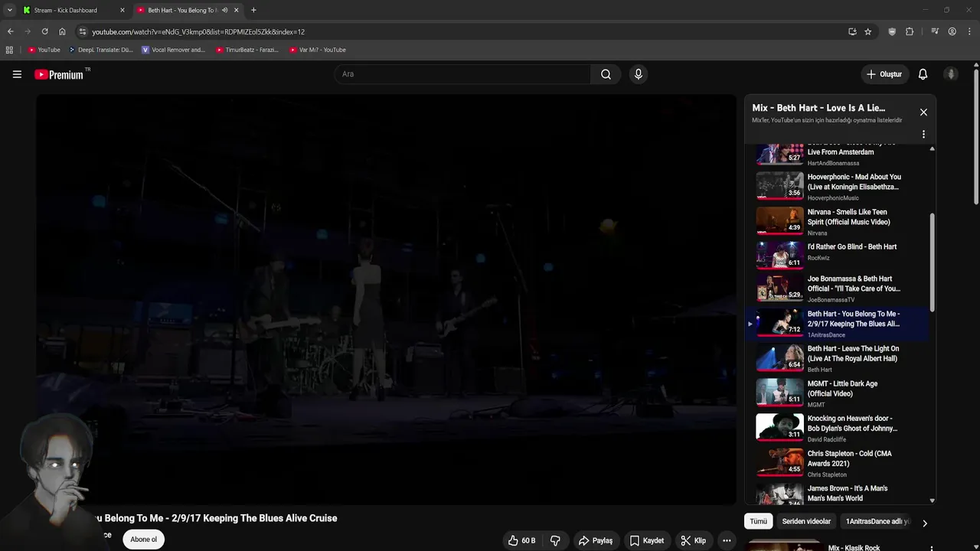Screen dimensions: 980x551
Task: Open DeepL Translate bookmark
Action: tap(100, 50)
